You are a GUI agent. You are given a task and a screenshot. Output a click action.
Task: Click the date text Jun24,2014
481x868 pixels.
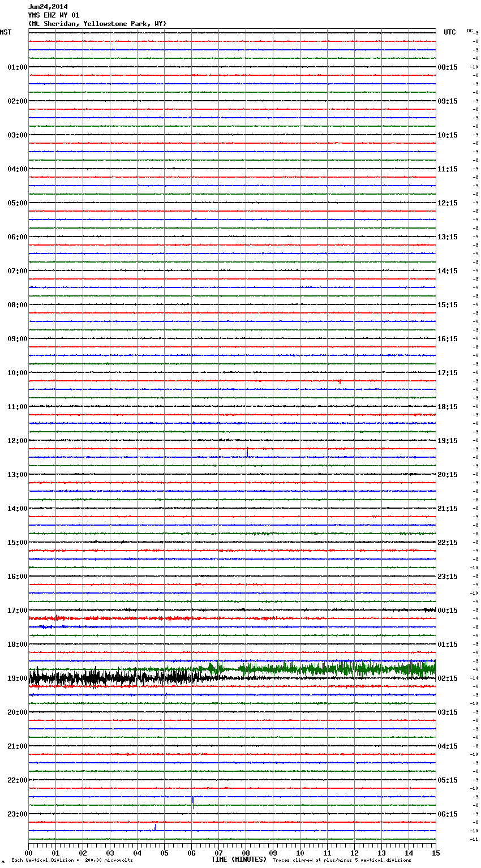[48, 7]
